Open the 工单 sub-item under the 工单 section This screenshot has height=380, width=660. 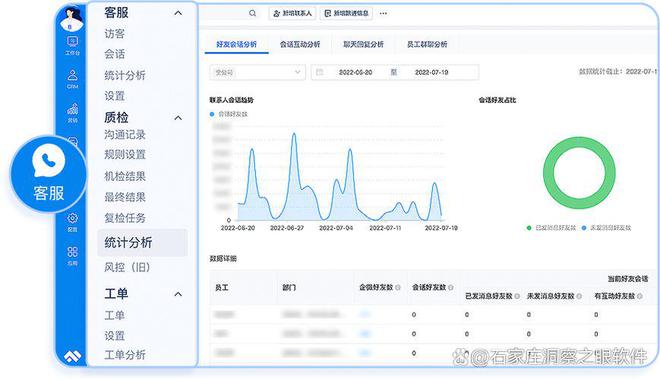coord(114,315)
